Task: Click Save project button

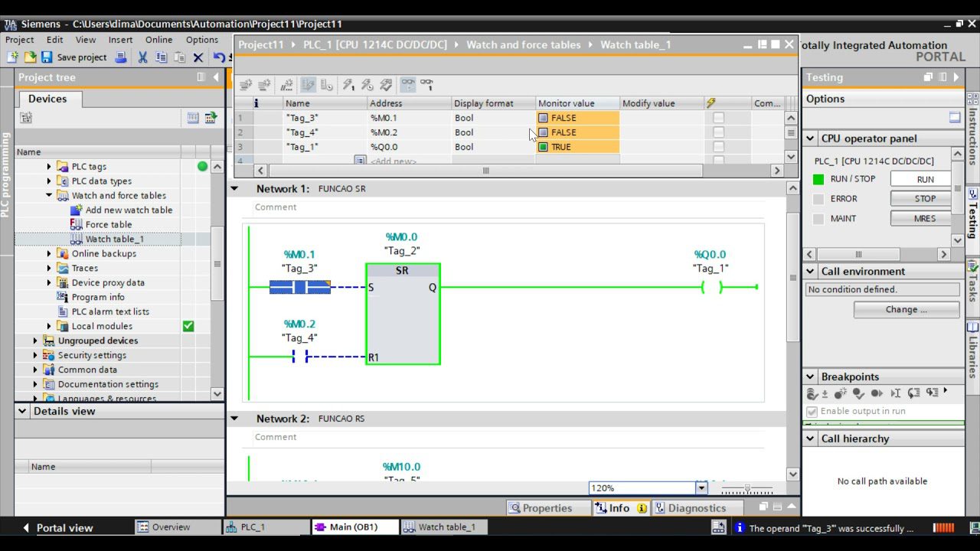Action: click(73, 57)
